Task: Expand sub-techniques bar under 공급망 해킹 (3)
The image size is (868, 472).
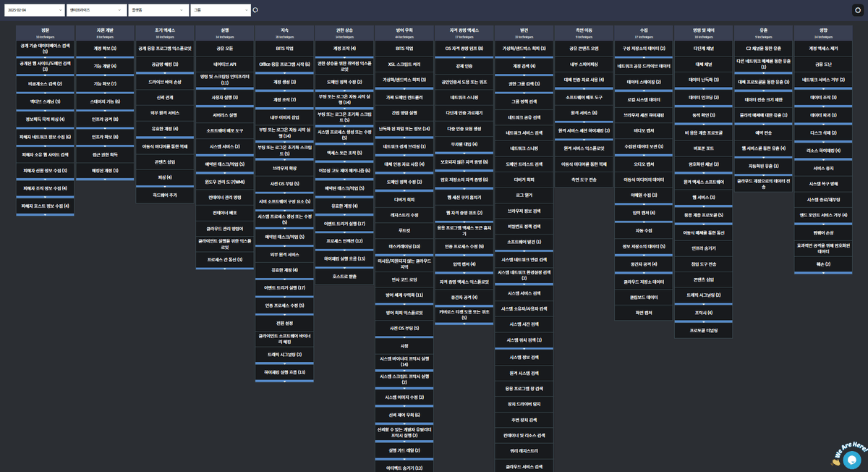Action: coord(165,73)
